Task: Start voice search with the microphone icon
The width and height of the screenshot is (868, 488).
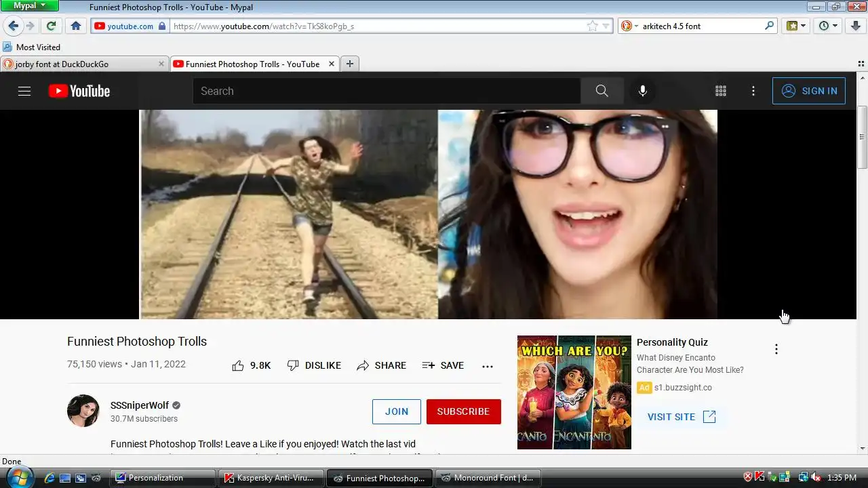Action: 643,91
